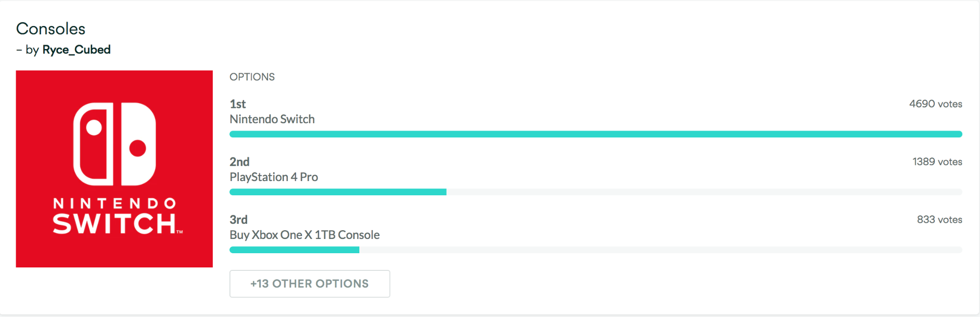Click the Nintendo Switch full vote bar

[595, 134]
